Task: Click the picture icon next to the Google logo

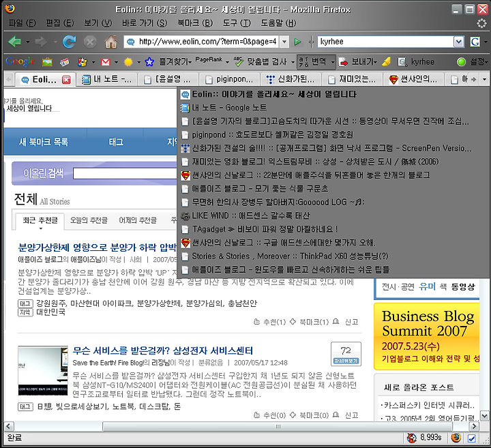Action: 47,62
